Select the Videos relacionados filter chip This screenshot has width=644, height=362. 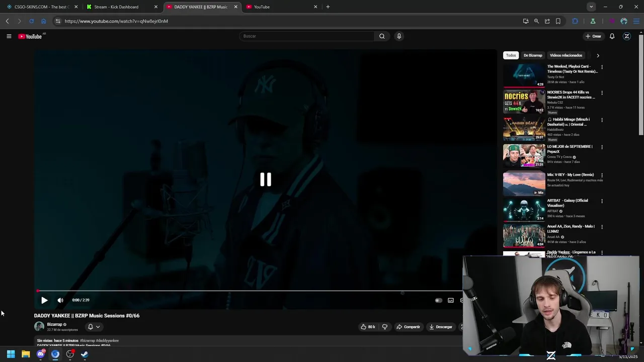[566, 55]
